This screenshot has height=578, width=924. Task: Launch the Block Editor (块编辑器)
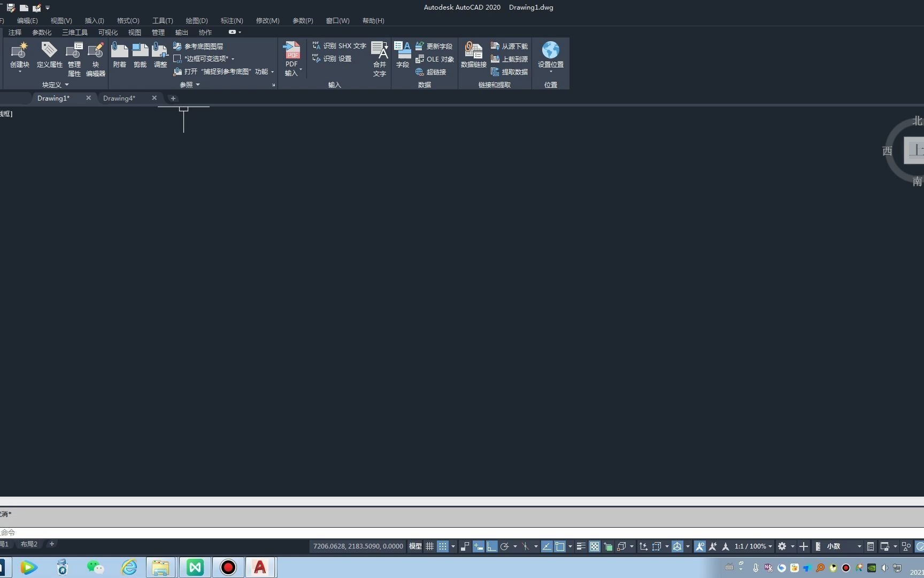point(96,59)
